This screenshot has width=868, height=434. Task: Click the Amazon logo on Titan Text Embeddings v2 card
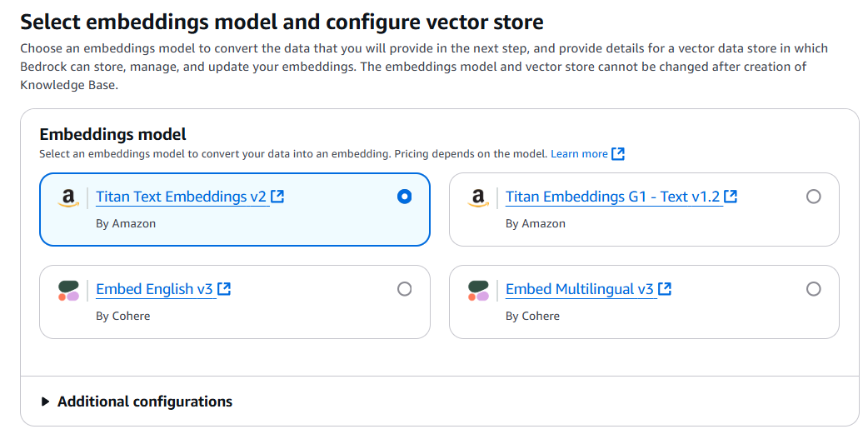(x=68, y=198)
